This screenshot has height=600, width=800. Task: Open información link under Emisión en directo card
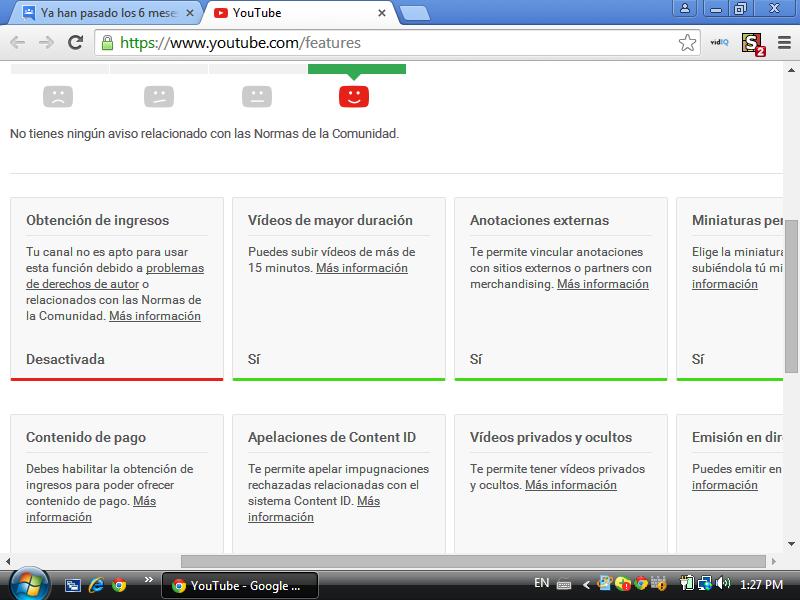[x=724, y=485]
